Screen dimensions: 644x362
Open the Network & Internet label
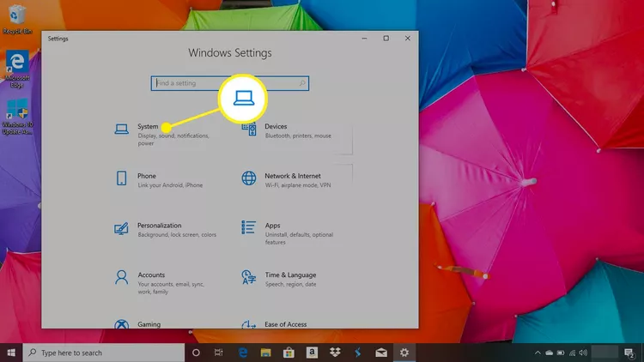(293, 176)
